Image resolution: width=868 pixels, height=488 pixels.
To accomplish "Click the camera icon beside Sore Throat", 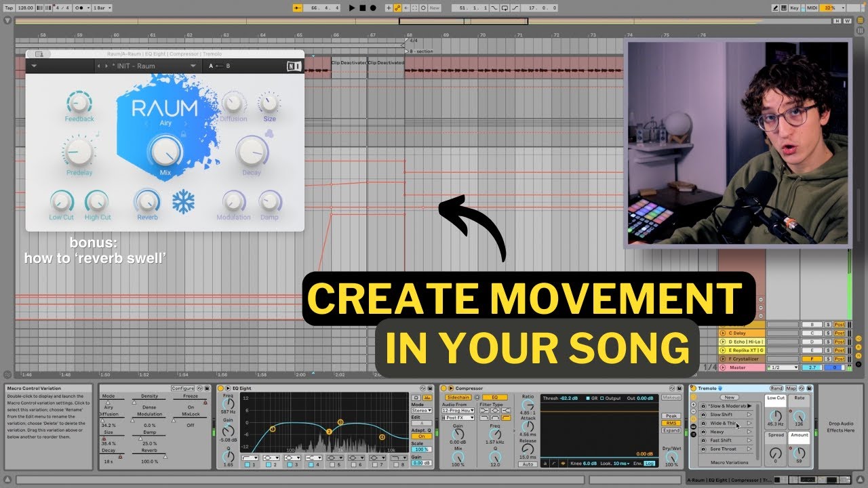I will pos(703,449).
